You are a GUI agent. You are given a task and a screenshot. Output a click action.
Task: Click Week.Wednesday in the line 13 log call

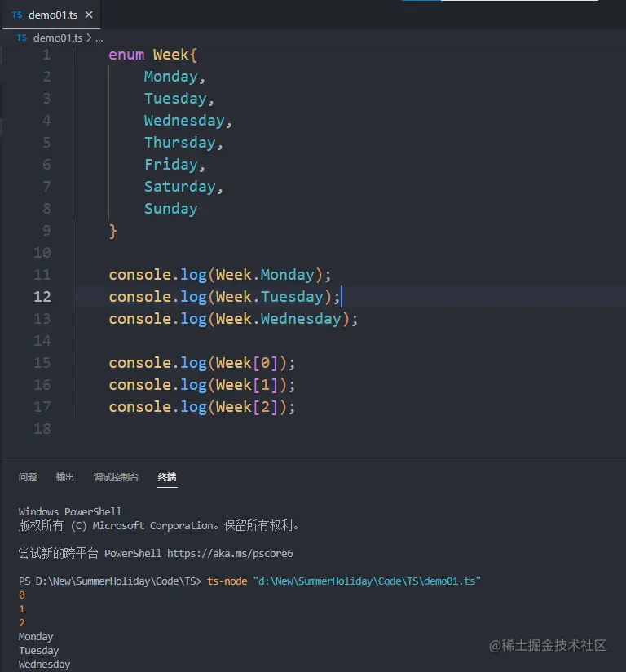coord(279,319)
